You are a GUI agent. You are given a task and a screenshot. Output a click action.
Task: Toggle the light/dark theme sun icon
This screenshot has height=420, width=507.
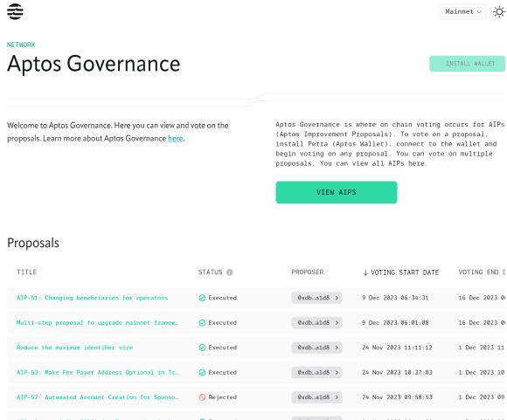click(499, 12)
